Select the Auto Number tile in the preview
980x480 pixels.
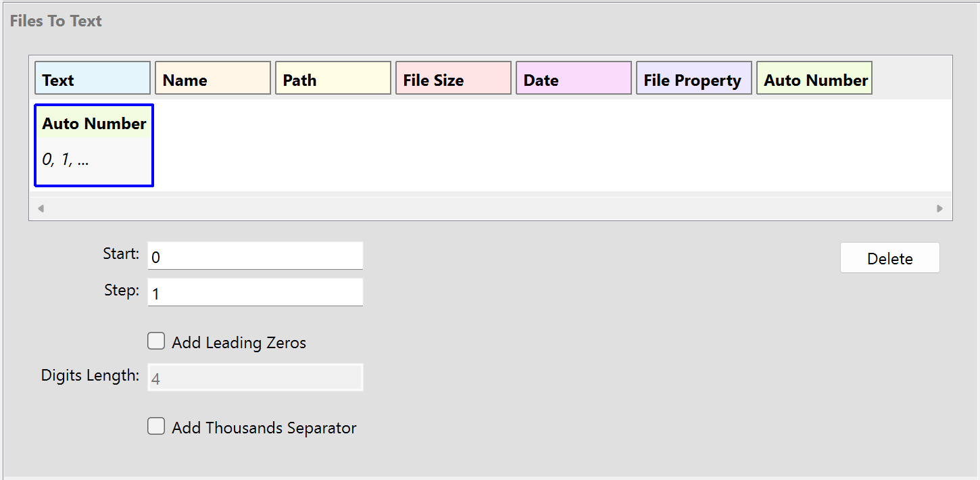click(93, 145)
